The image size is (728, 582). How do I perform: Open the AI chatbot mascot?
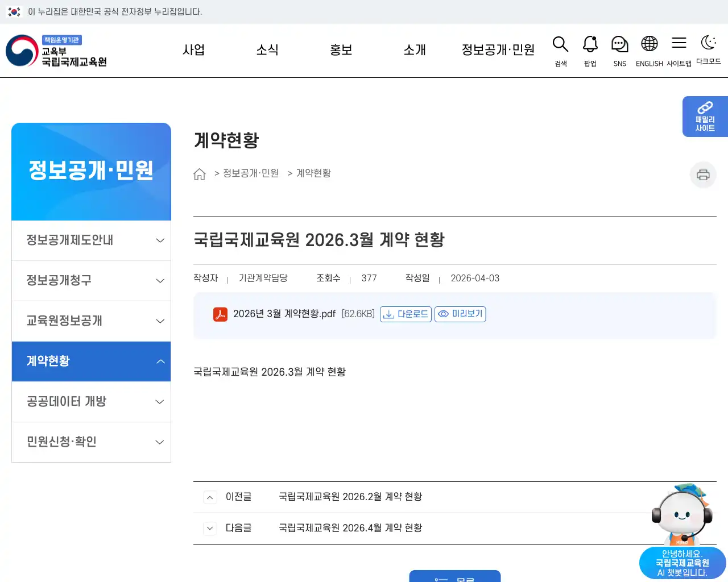tap(682, 514)
